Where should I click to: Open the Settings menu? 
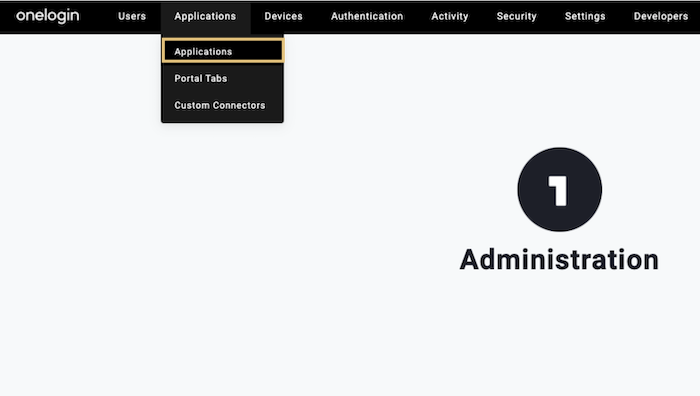(x=585, y=17)
